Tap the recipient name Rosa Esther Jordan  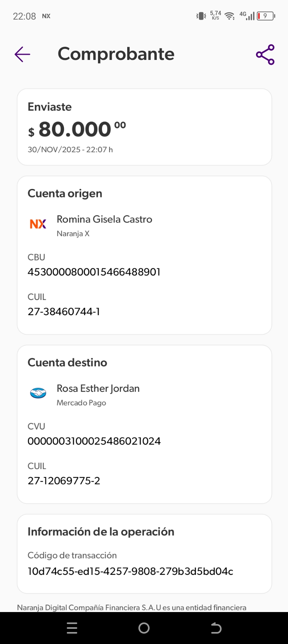tap(98, 388)
